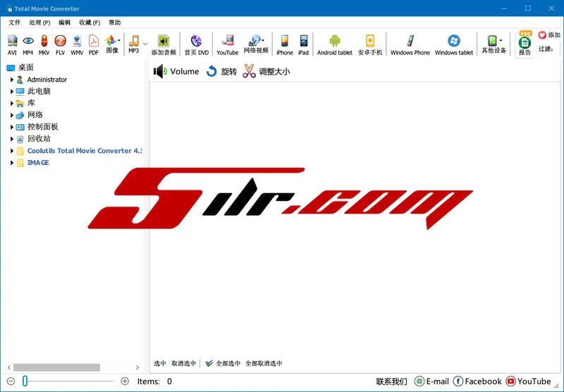
Task: Open the 收藏 (F) favorites menu
Action: click(90, 23)
